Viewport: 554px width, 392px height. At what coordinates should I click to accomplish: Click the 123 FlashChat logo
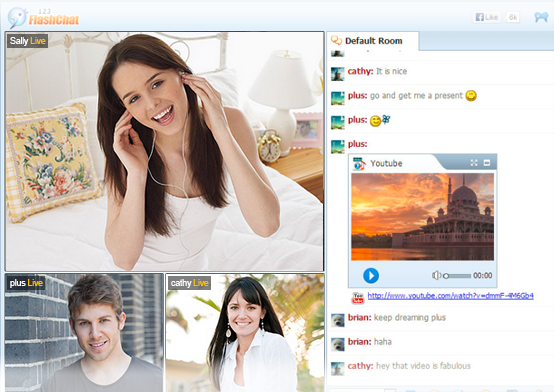(x=44, y=18)
